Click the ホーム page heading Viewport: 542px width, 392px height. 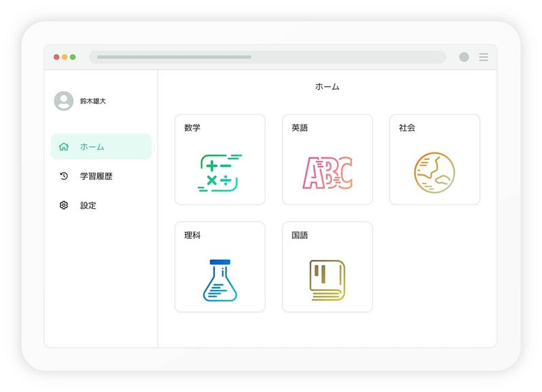pos(327,87)
